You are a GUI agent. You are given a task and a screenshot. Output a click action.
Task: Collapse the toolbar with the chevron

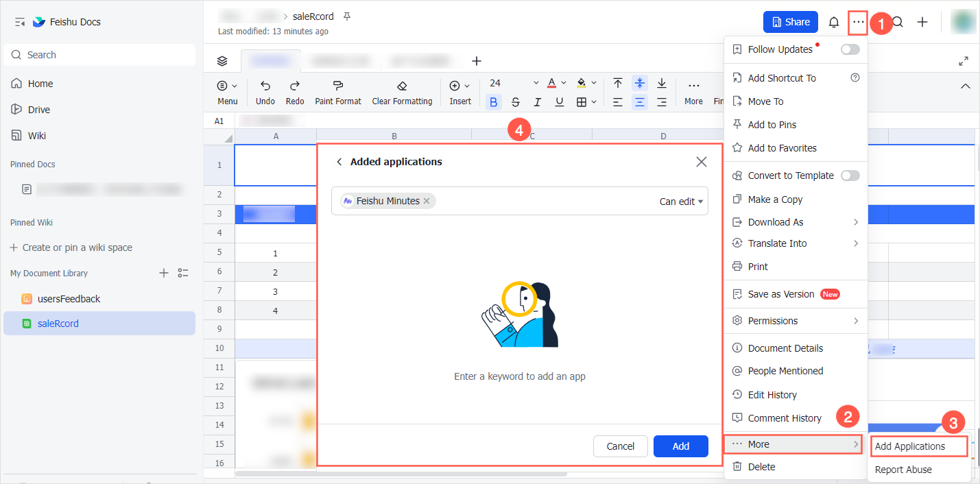coord(966,86)
